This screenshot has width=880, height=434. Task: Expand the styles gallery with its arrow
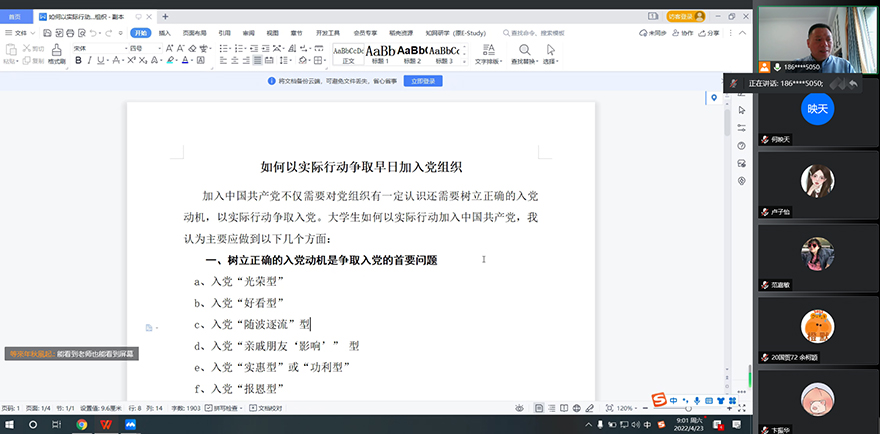(x=465, y=62)
